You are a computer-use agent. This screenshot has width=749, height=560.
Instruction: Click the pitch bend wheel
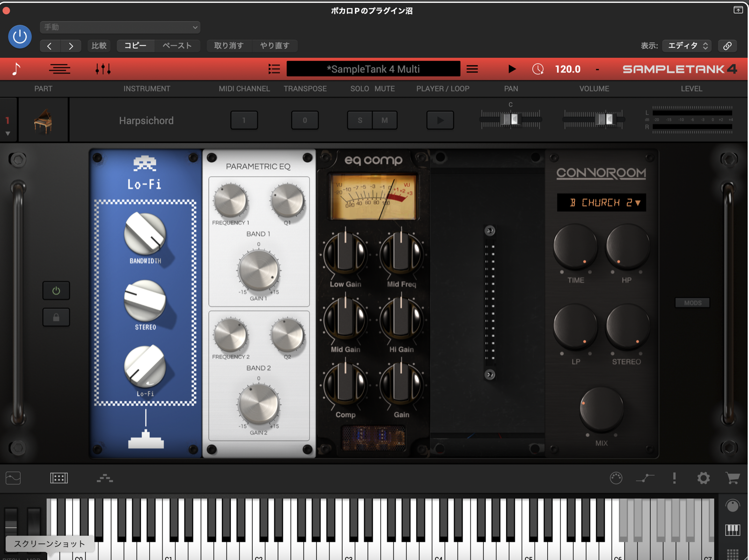(11, 522)
